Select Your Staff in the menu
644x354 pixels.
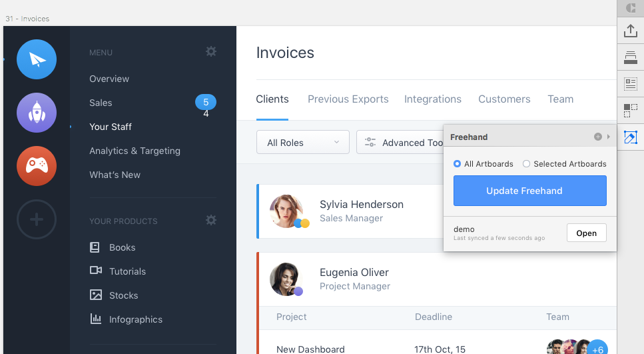[x=111, y=127]
